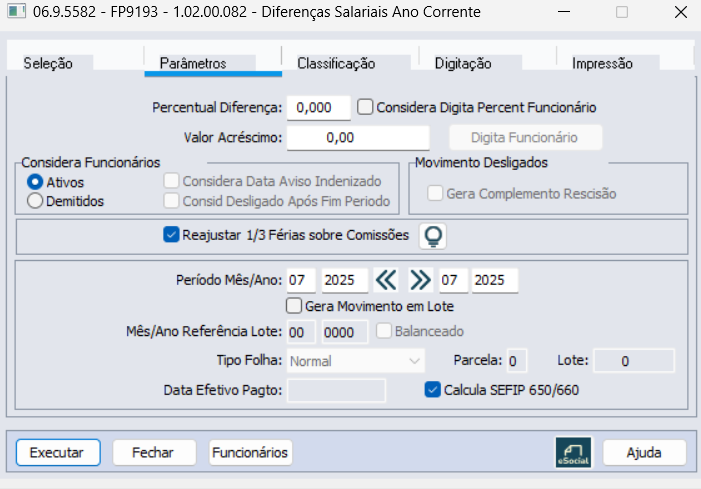This screenshot has height=489, width=701.
Task: Close the Diferenças Salariais window
Action: (x=680, y=12)
